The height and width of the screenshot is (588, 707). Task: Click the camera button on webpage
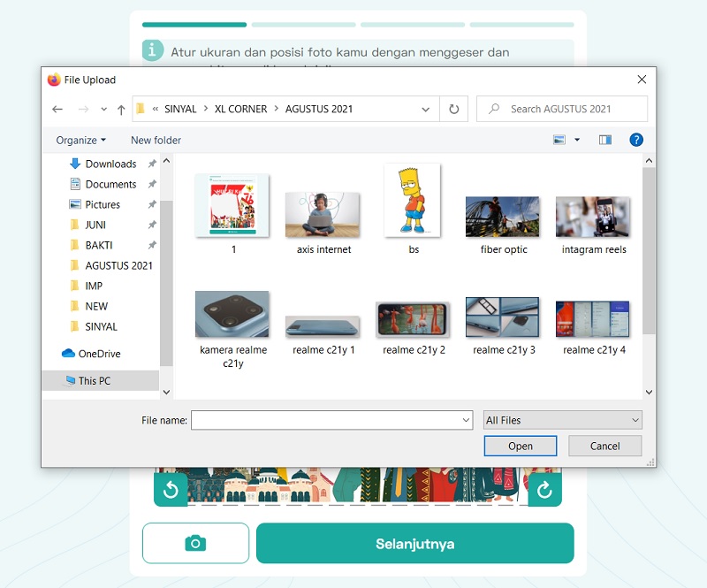point(195,544)
